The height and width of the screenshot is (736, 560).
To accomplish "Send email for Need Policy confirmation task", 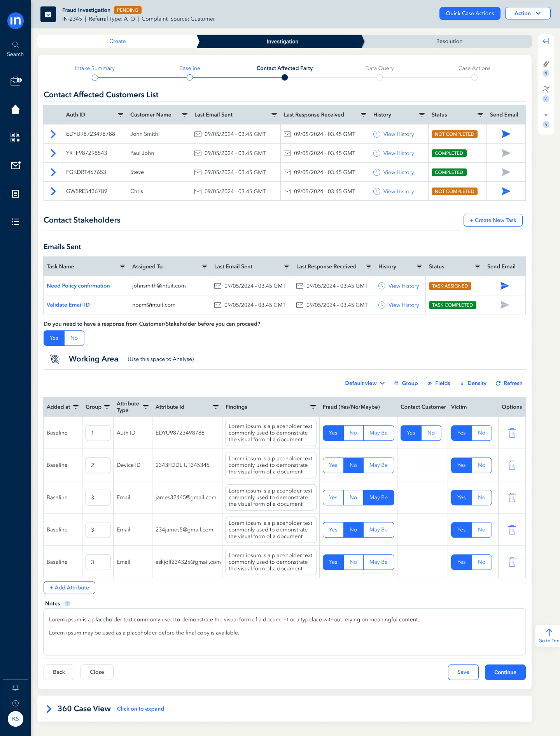I will tap(504, 286).
